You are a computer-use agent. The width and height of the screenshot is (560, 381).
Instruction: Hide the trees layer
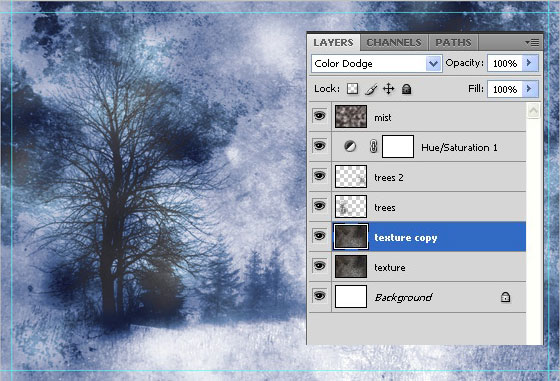[320, 206]
